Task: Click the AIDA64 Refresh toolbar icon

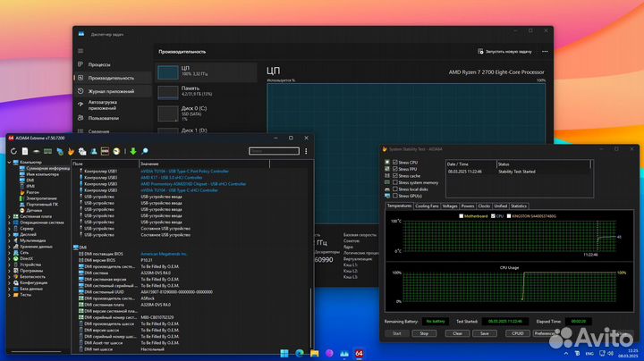Action: (x=13, y=151)
